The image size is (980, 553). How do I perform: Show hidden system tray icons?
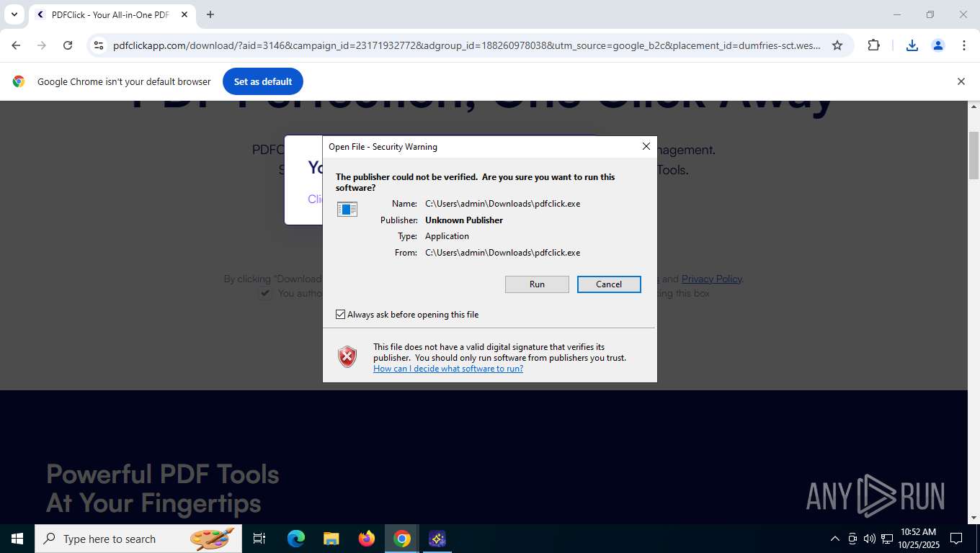point(835,539)
